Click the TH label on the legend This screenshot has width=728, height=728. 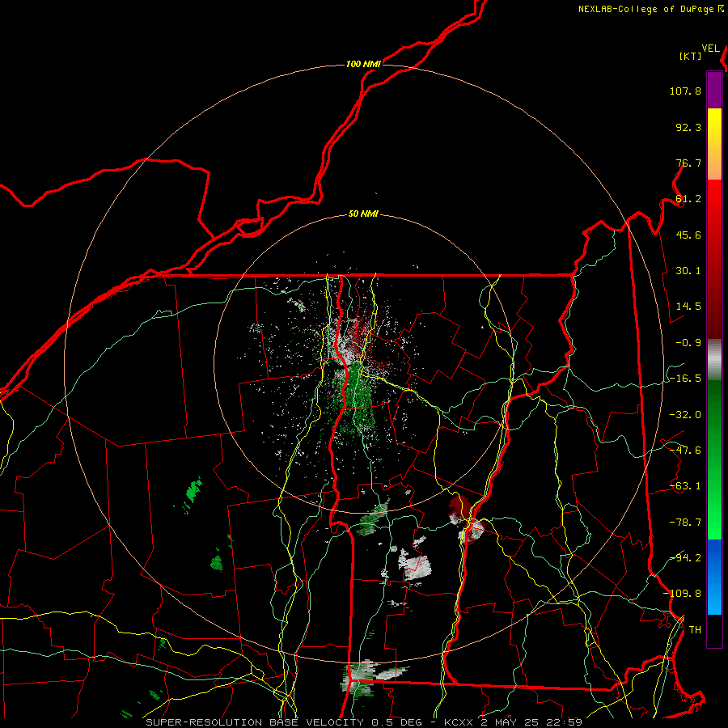[695, 630]
